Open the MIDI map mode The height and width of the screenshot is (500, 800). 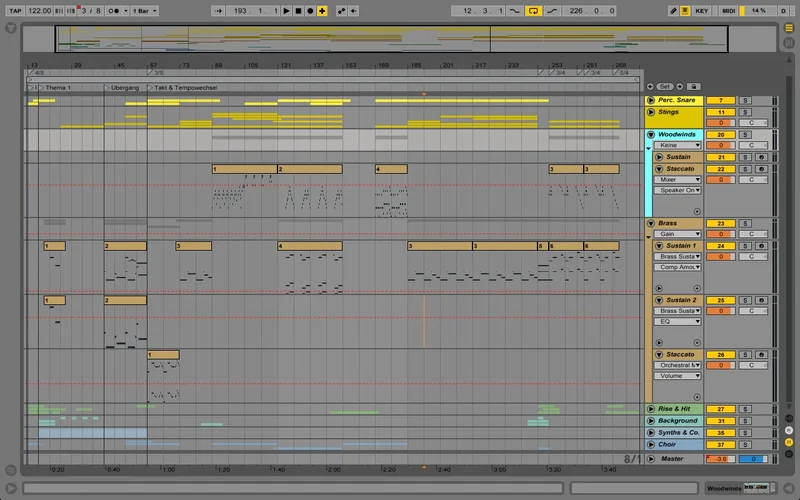coord(729,11)
